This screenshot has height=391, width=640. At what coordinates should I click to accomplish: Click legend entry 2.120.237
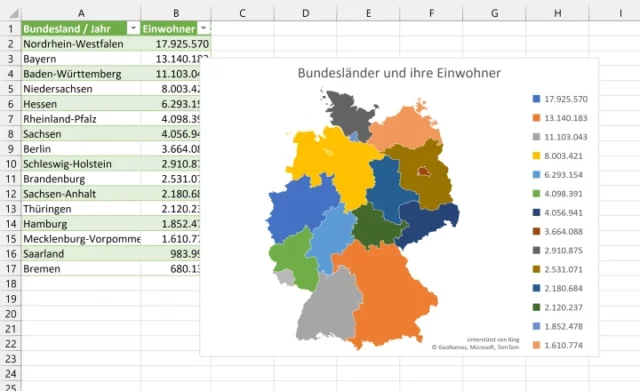tap(558, 307)
